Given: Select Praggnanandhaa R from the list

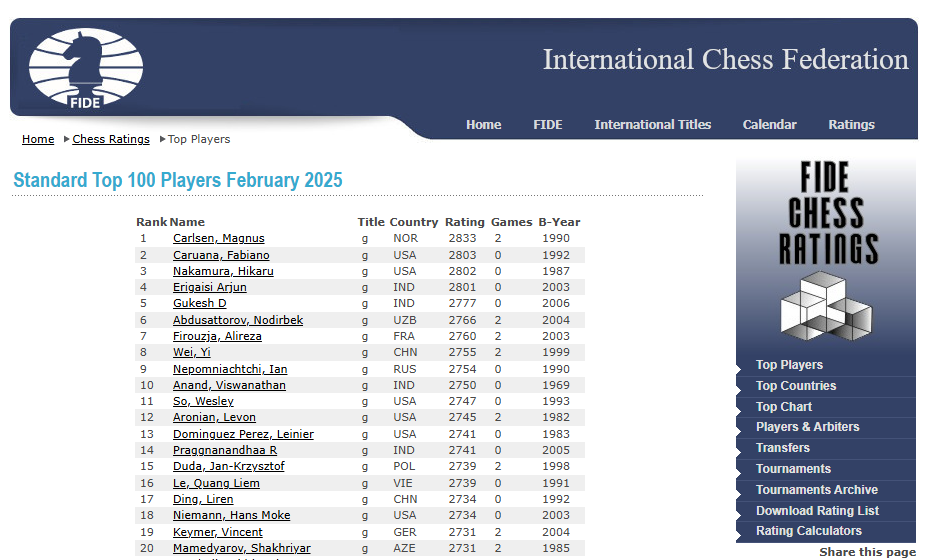Looking at the screenshot, I should 224,451.
